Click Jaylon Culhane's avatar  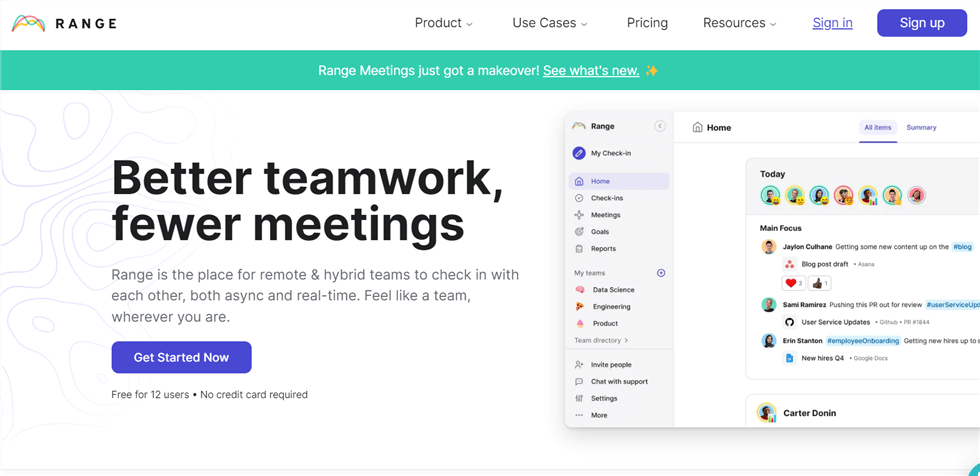point(769,247)
